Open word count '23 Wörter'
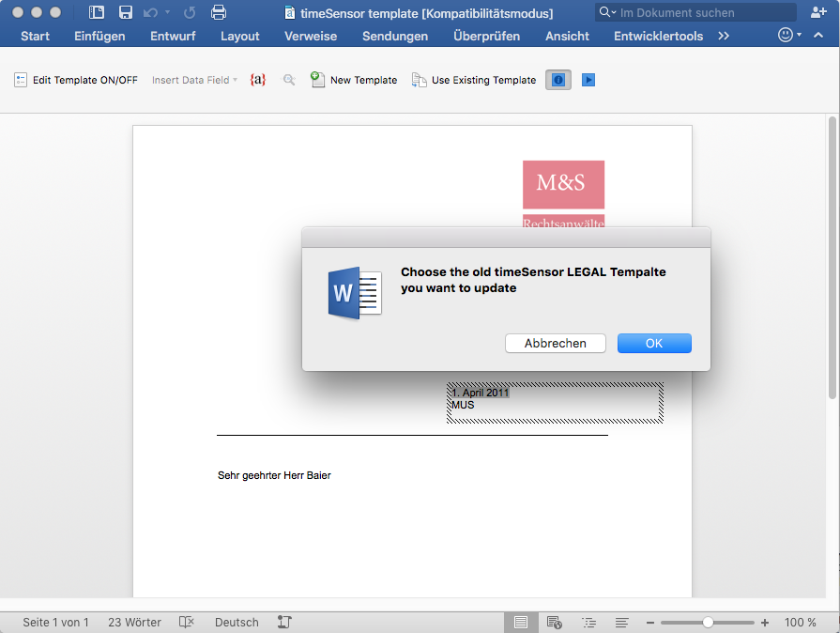The width and height of the screenshot is (840, 633). tap(134, 623)
